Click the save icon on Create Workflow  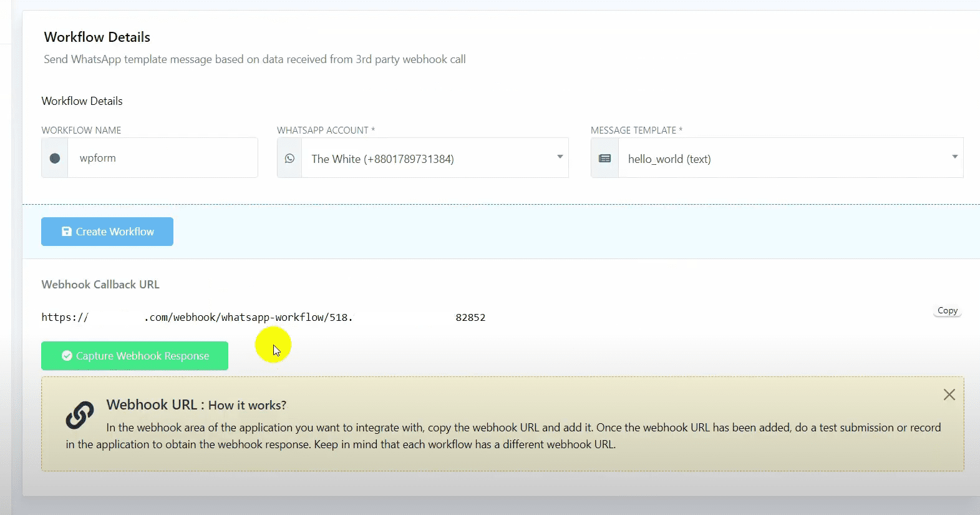coord(67,232)
